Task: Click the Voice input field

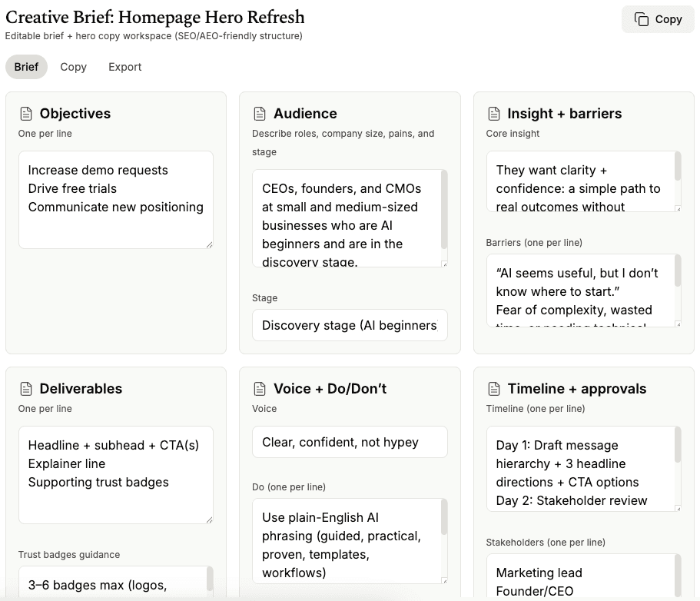Action: click(350, 442)
